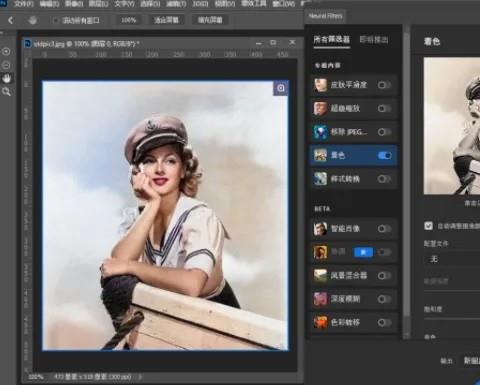Click the status bar arrow next to the document dimensions
480x385 pixels.
140,377
